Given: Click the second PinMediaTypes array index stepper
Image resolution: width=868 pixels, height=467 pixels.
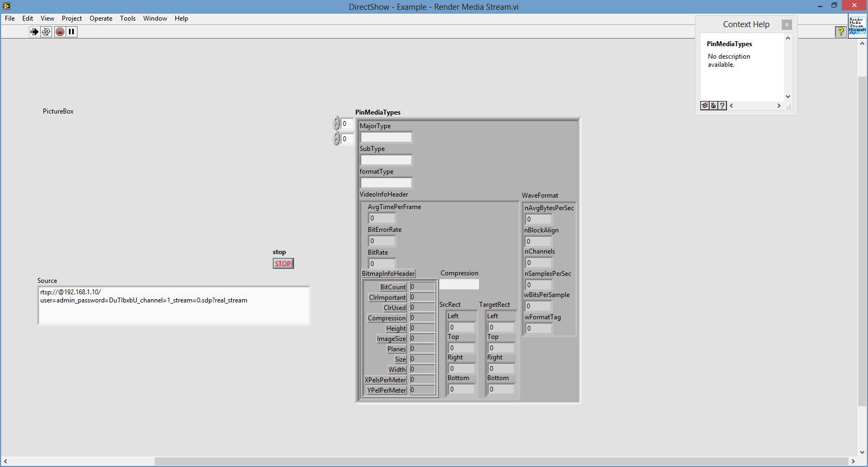Looking at the screenshot, I should [x=336, y=138].
